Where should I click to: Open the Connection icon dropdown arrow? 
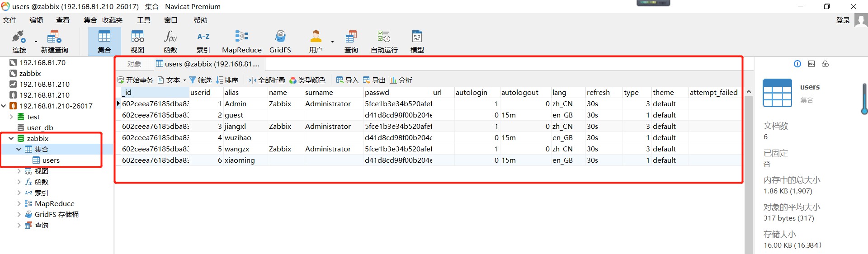pyautogui.click(x=36, y=42)
